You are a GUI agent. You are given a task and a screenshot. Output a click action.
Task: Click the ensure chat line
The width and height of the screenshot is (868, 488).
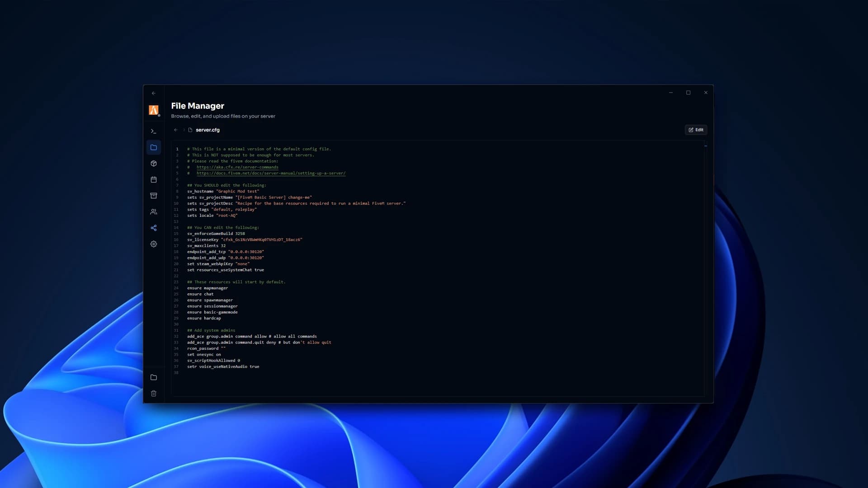(200, 294)
